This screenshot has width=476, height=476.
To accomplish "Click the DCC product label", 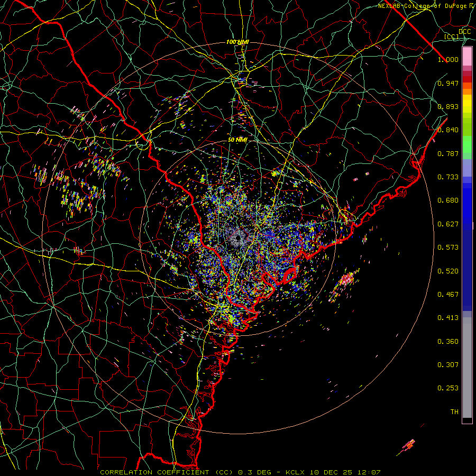I will (x=464, y=31).
